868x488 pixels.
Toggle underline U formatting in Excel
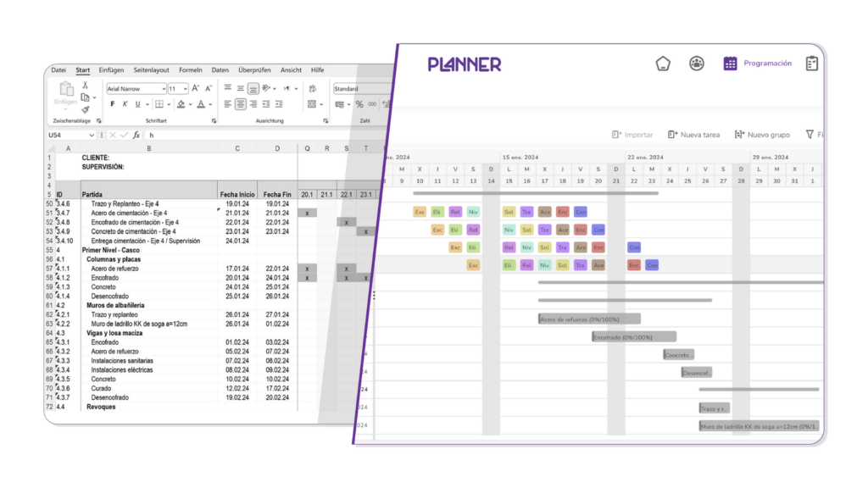(x=137, y=104)
